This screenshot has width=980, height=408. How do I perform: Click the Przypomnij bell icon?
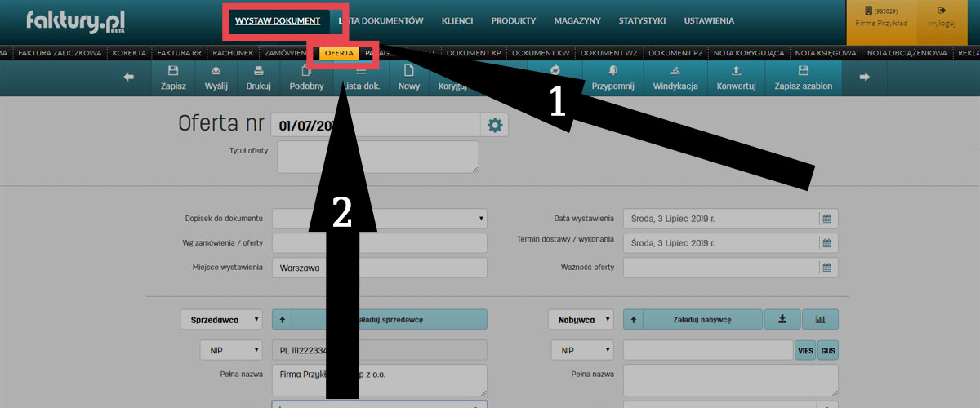click(x=612, y=72)
